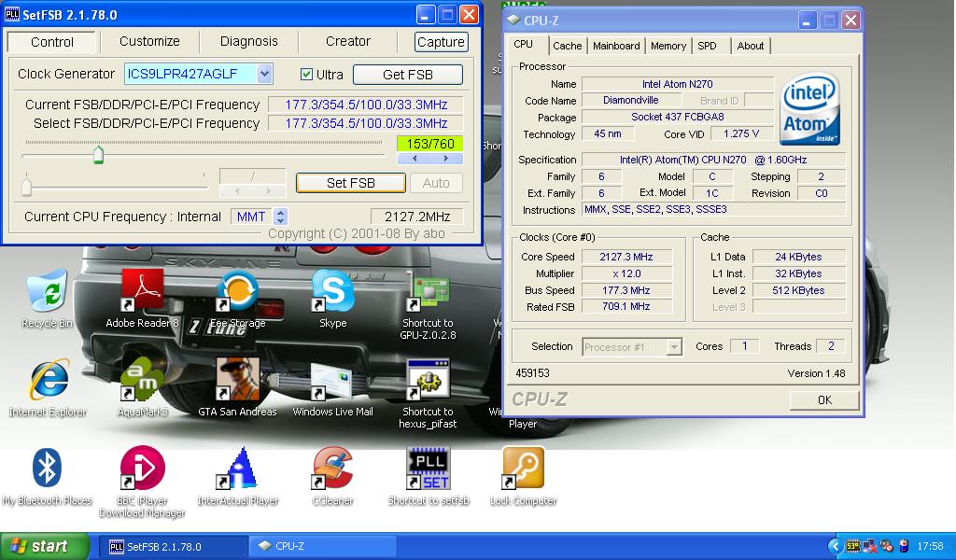Switch to SetFSB Customize tab
Screen dimensions: 956x560
coord(149,41)
